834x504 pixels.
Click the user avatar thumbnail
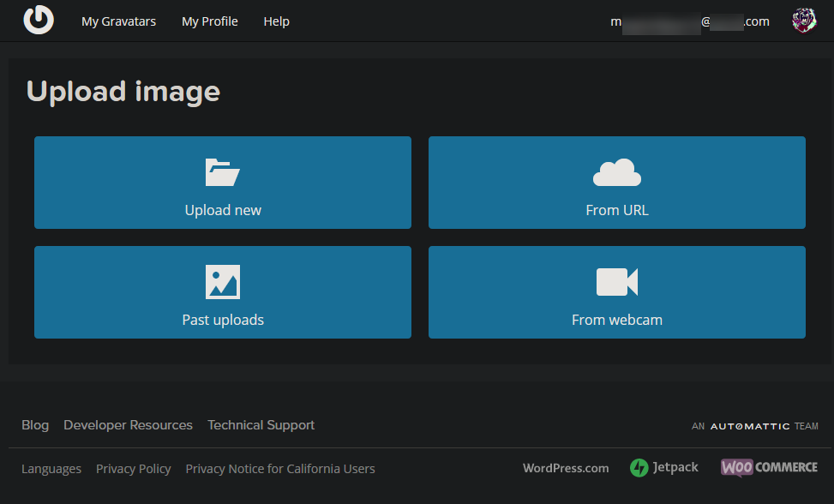tap(803, 21)
